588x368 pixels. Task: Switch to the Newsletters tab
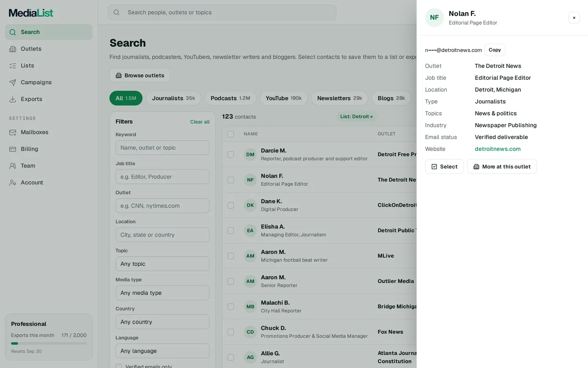click(x=340, y=98)
